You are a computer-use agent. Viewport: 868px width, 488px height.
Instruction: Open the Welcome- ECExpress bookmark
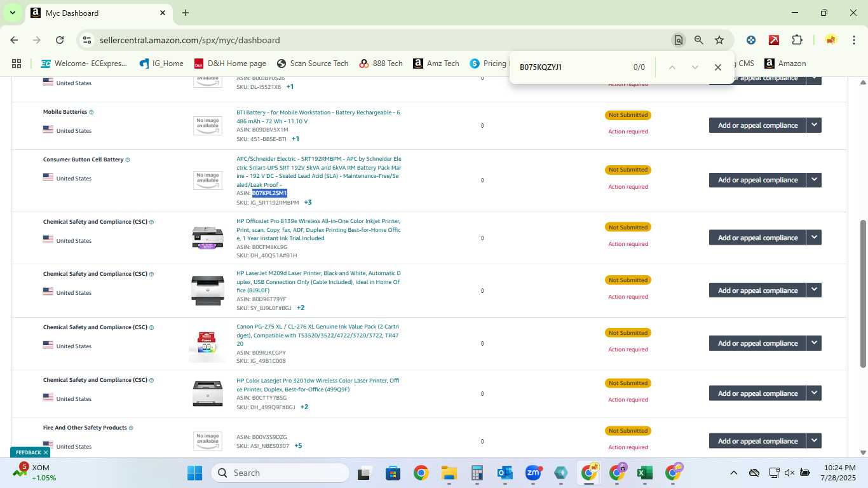tap(84, 64)
